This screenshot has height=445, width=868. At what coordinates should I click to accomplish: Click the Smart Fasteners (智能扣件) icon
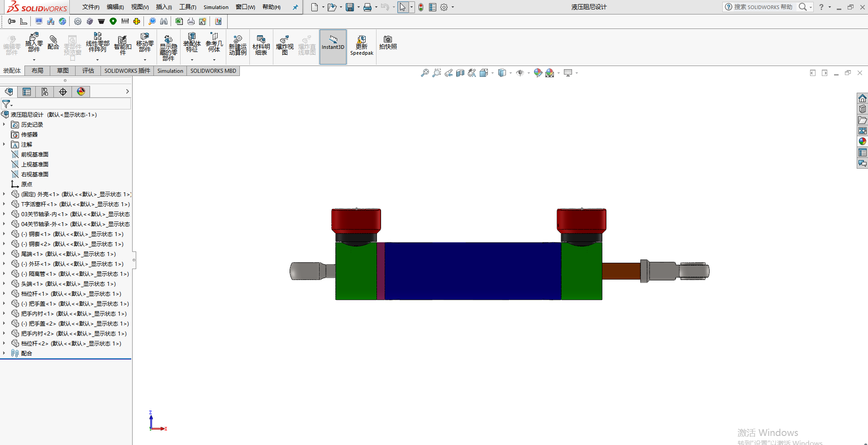pyautogui.click(x=123, y=45)
